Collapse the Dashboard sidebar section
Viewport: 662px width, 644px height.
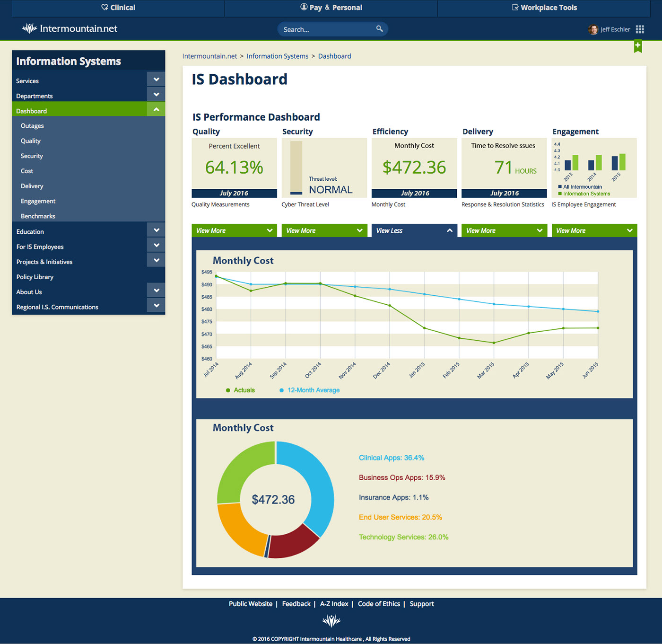pos(156,110)
